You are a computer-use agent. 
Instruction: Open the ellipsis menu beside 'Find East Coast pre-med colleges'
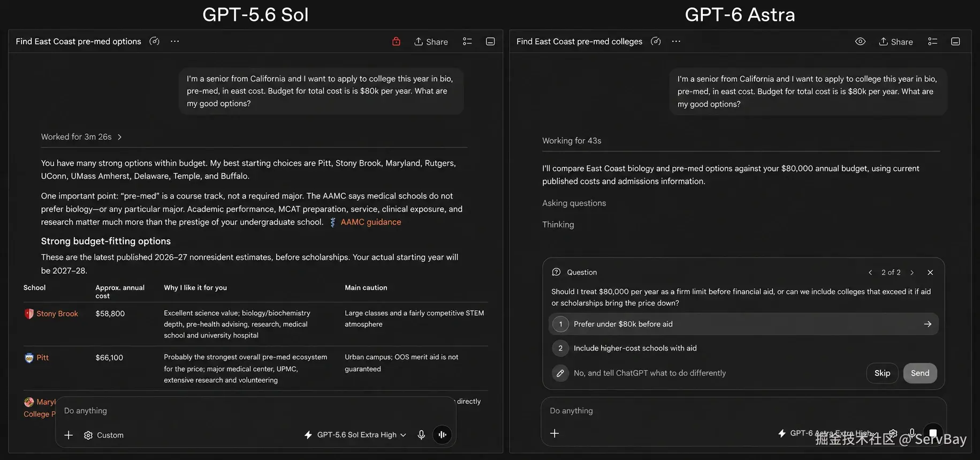pos(676,41)
